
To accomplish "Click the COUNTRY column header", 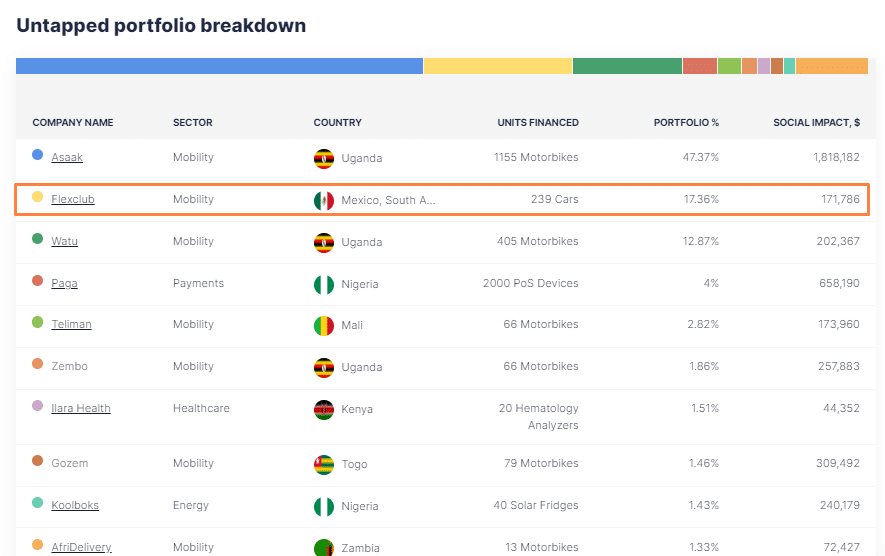I will click(x=338, y=122).
